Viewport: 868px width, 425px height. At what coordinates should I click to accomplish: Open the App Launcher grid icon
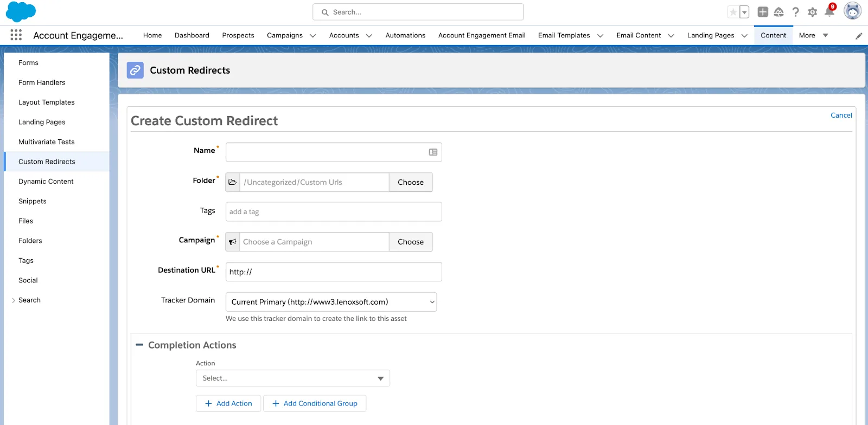pos(16,35)
